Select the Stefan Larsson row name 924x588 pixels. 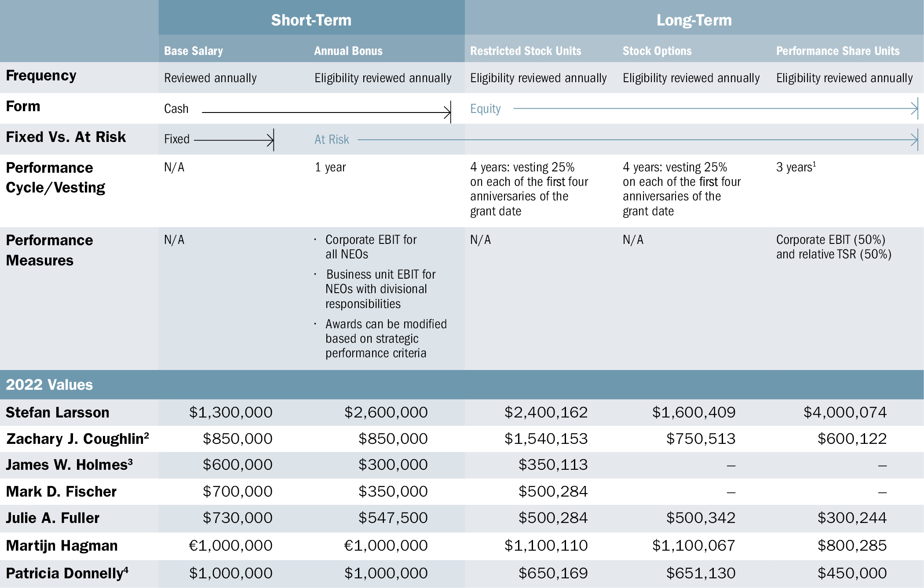click(57, 412)
